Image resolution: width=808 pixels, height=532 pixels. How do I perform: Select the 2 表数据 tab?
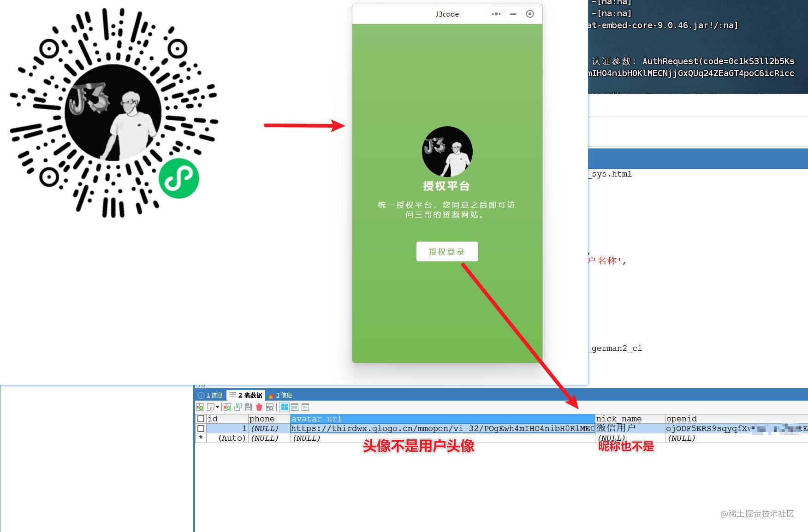pos(246,395)
